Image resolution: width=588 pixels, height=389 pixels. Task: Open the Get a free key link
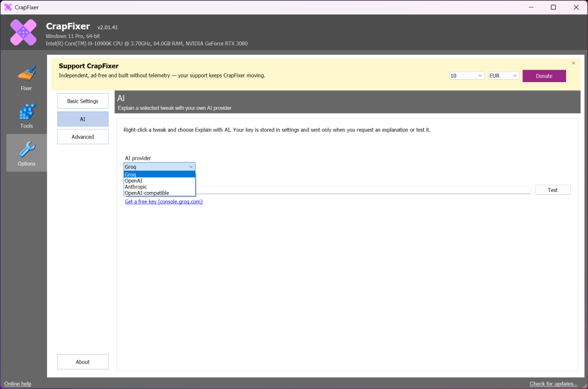164,202
